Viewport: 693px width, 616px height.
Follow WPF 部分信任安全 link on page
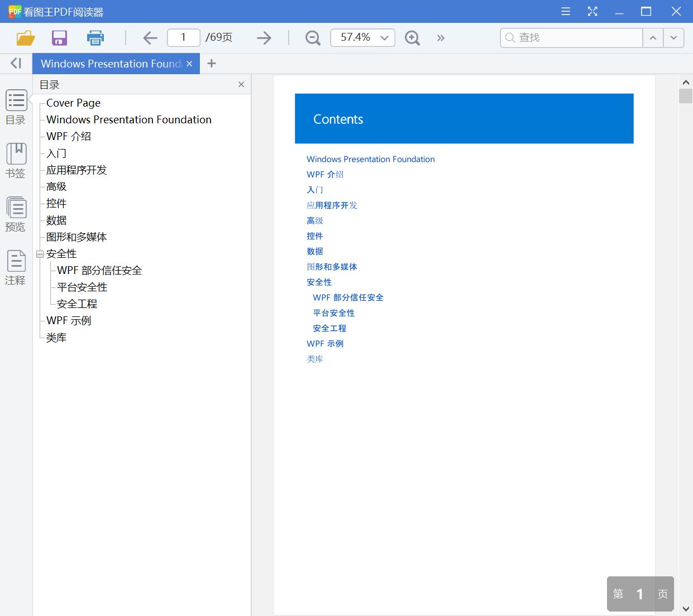tap(348, 297)
